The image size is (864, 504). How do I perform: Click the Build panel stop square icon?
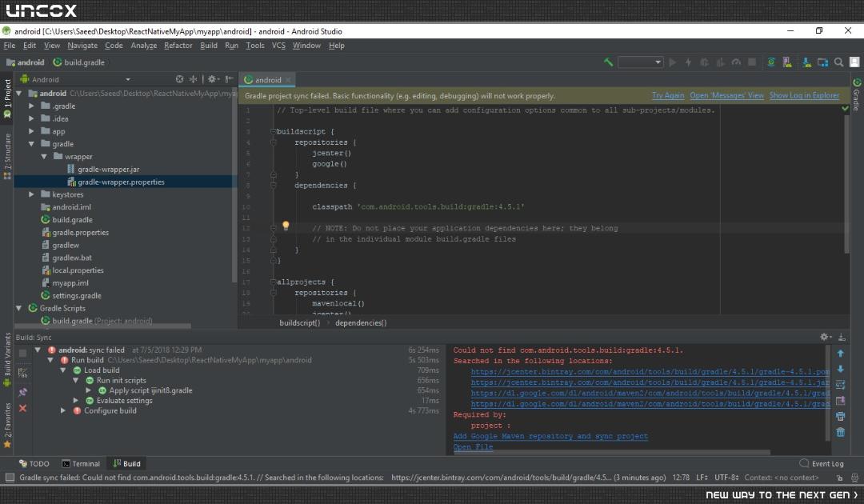(22, 353)
